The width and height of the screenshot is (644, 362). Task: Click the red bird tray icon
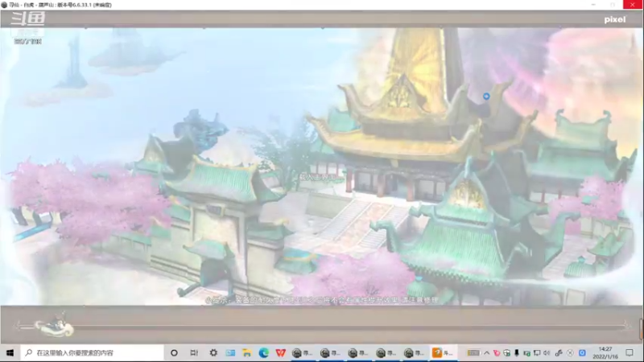coord(497,352)
